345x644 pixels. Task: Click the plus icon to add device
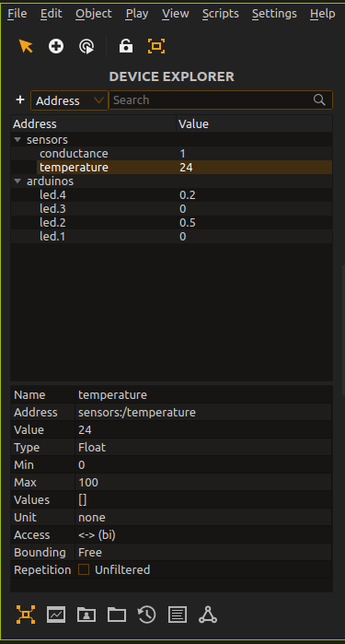click(20, 100)
